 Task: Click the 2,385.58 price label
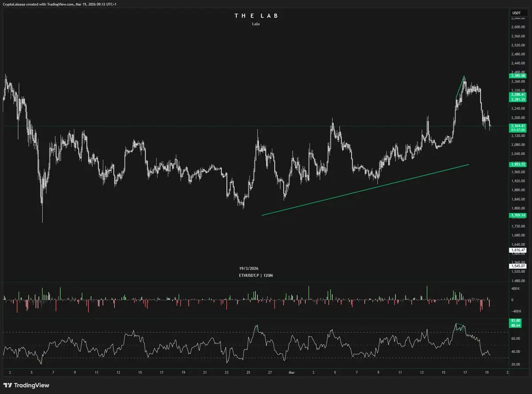518,76
